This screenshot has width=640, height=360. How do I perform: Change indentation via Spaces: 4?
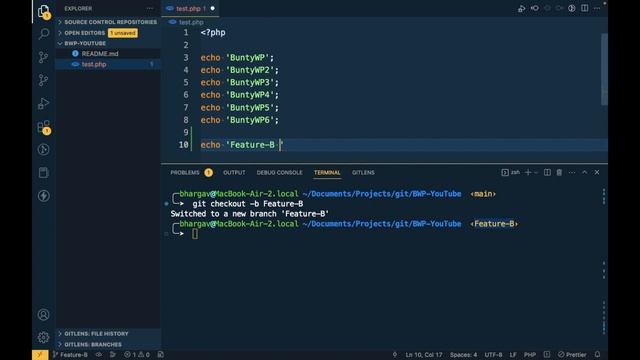[463, 355]
